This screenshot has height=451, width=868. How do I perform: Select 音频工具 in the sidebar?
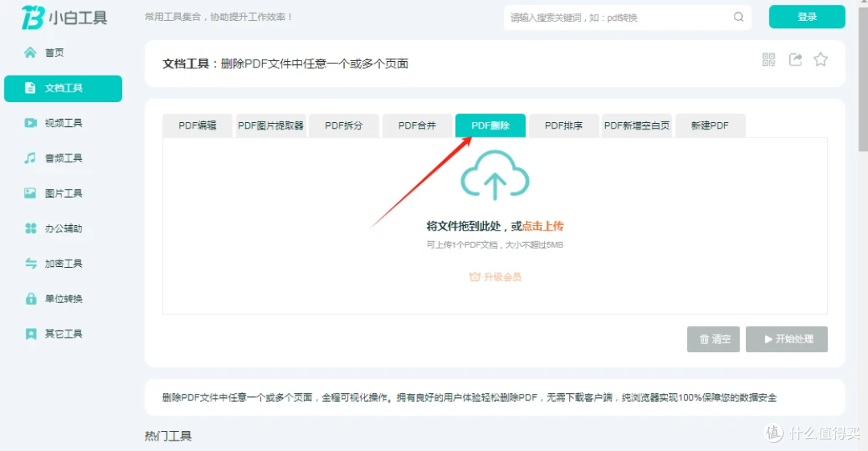pyautogui.click(x=63, y=158)
